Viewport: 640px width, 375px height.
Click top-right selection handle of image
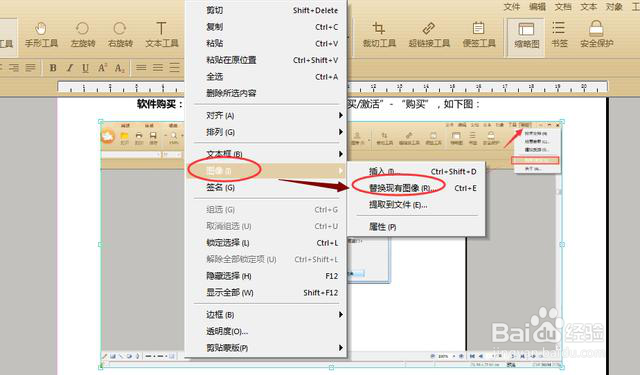point(562,122)
